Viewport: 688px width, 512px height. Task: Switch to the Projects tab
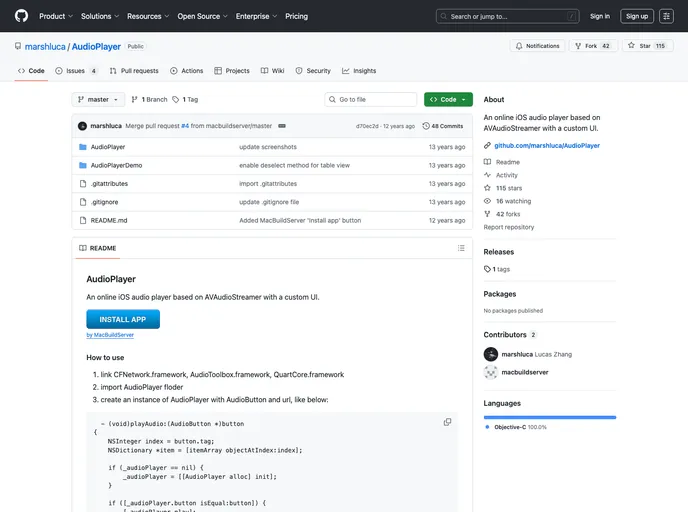click(232, 71)
